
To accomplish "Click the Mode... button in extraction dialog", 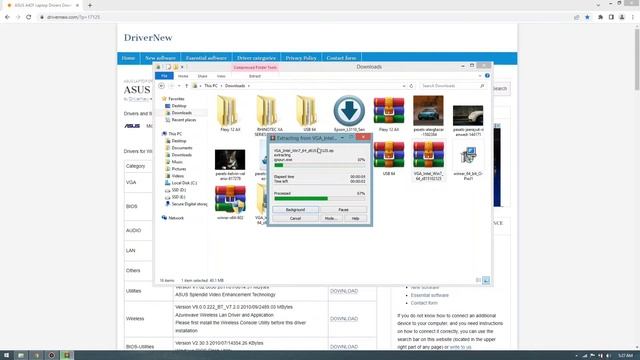I will pos(330,218).
